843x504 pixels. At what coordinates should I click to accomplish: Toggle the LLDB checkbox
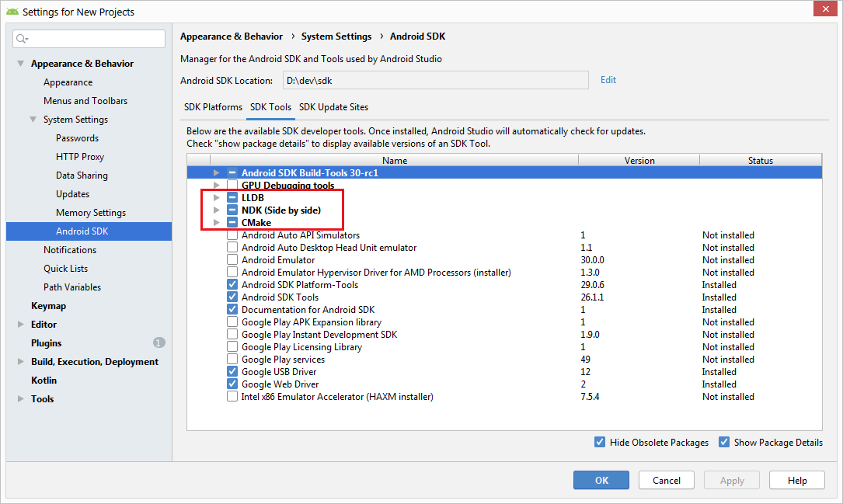coord(232,197)
